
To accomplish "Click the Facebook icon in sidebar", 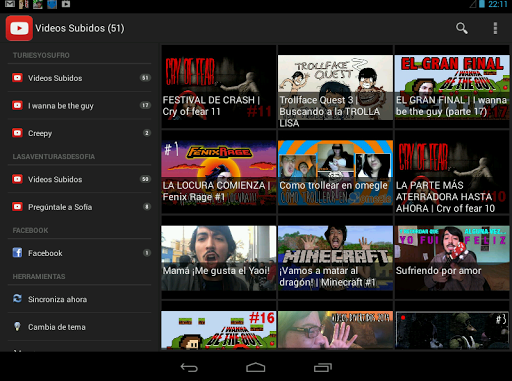I will pyautogui.click(x=17, y=253).
